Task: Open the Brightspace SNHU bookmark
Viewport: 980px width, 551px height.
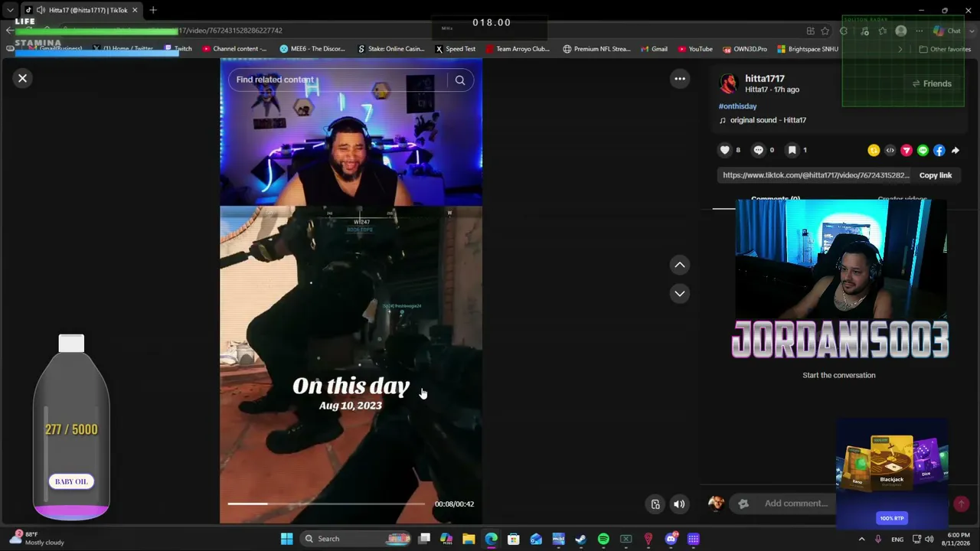Action: tap(808, 49)
